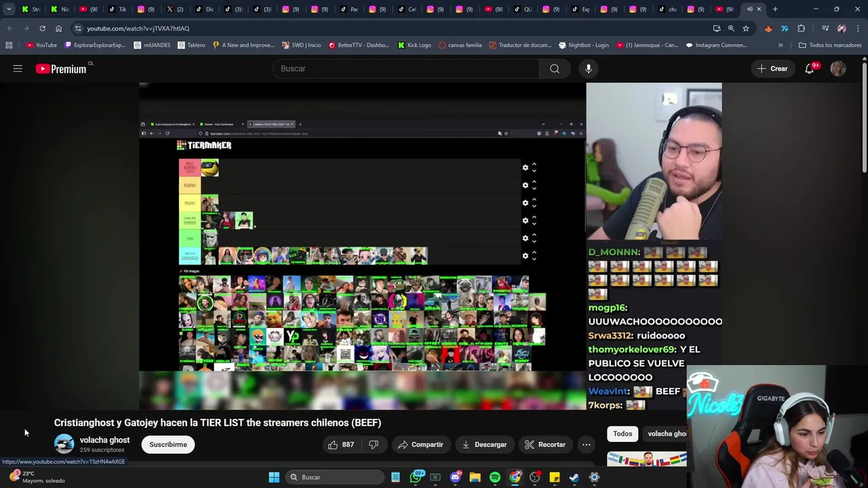This screenshot has width=868, height=488.
Task: Open the Windows Start menu
Action: tap(274, 477)
